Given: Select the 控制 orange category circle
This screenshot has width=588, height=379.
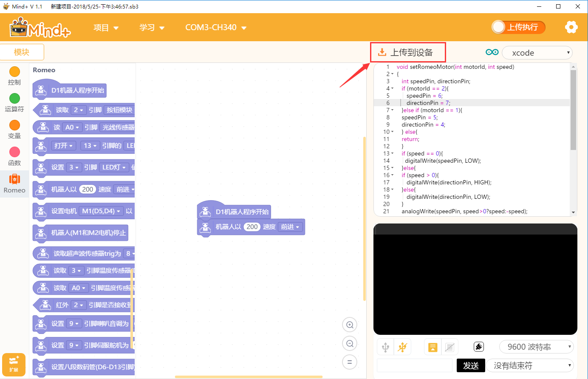Looking at the screenshot, I should (14, 72).
